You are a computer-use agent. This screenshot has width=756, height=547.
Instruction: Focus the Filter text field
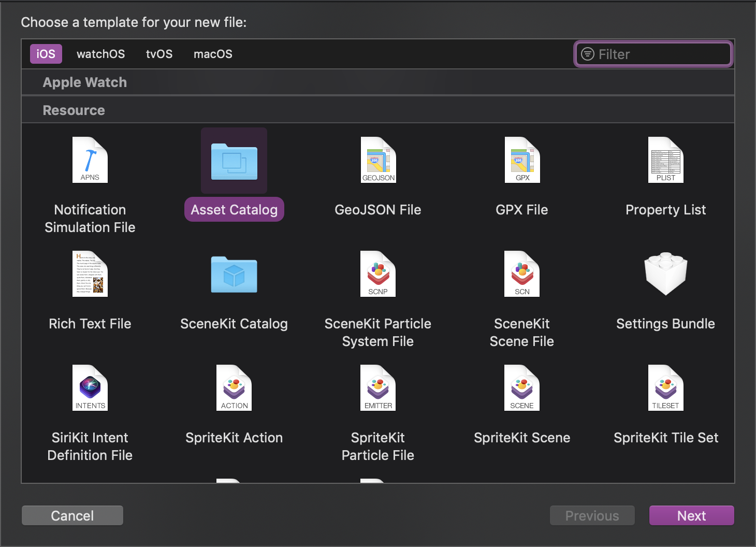click(x=653, y=54)
